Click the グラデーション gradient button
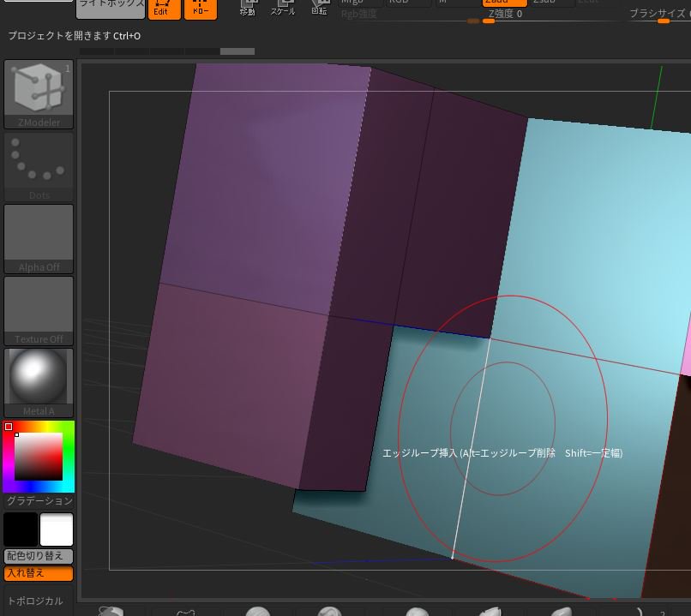Image resolution: width=691 pixels, height=616 pixels. coord(39,501)
